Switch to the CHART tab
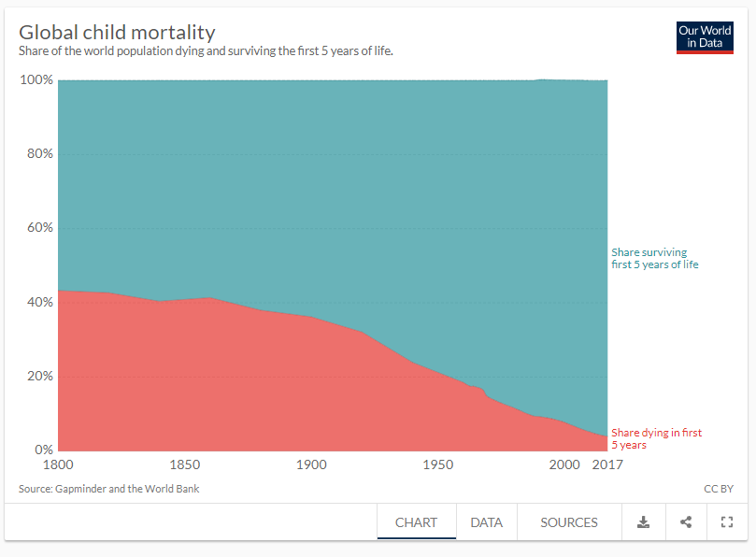This screenshot has height=557, width=756. click(416, 522)
